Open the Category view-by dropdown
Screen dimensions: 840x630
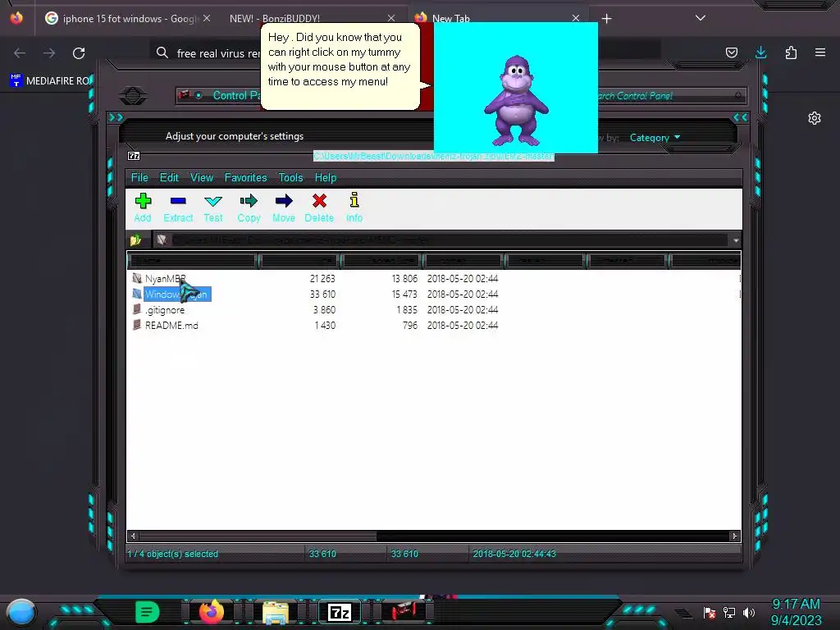tap(655, 138)
